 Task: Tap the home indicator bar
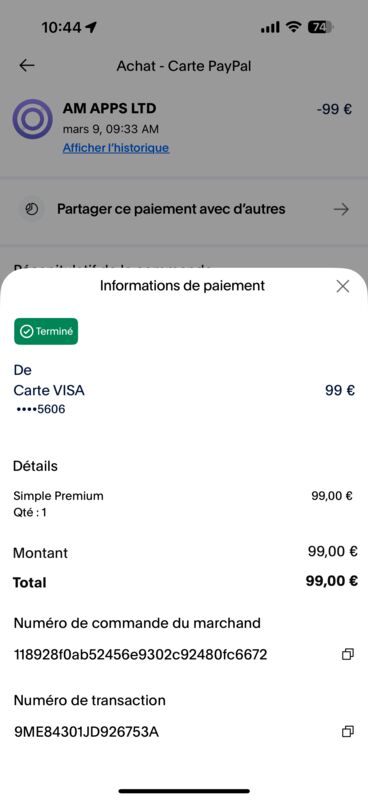pyautogui.click(x=184, y=791)
